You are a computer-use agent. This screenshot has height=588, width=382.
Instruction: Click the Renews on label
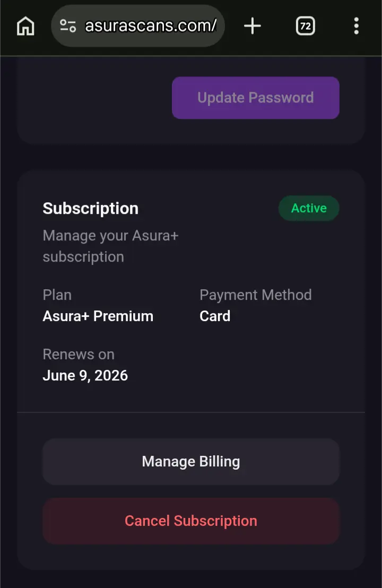pyautogui.click(x=79, y=354)
